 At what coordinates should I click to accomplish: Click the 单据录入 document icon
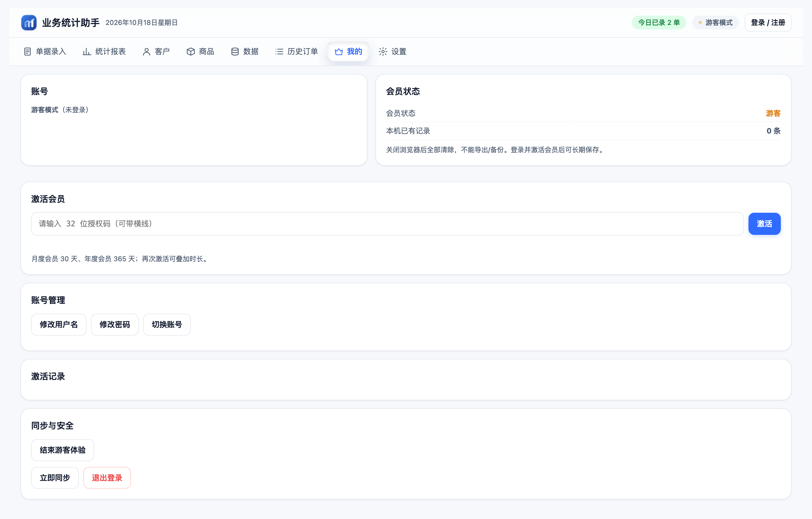point(28,52)
